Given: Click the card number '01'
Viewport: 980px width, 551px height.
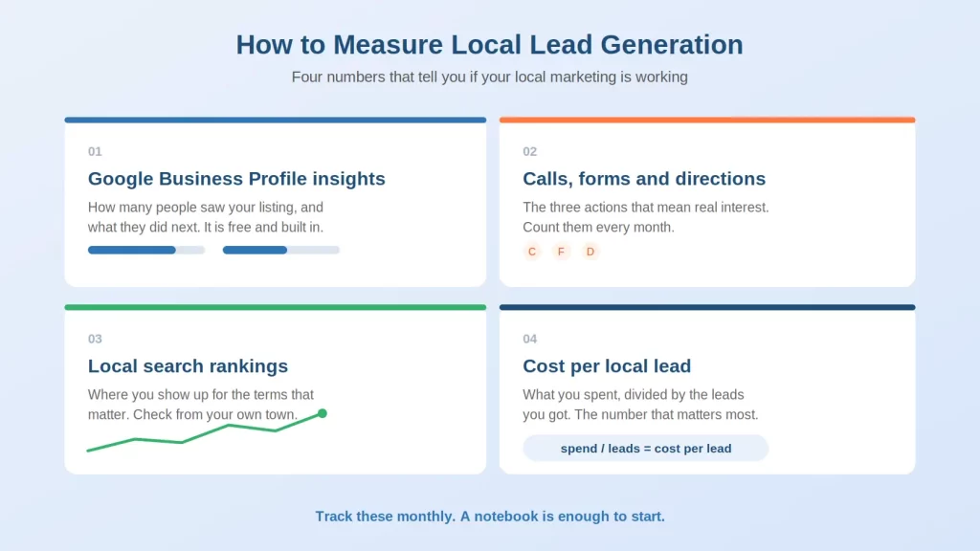Looking at the screenshot, I should click(95, 151).
